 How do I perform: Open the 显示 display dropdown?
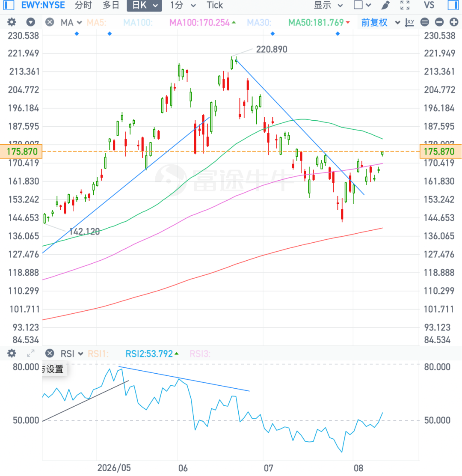point(328,5)
